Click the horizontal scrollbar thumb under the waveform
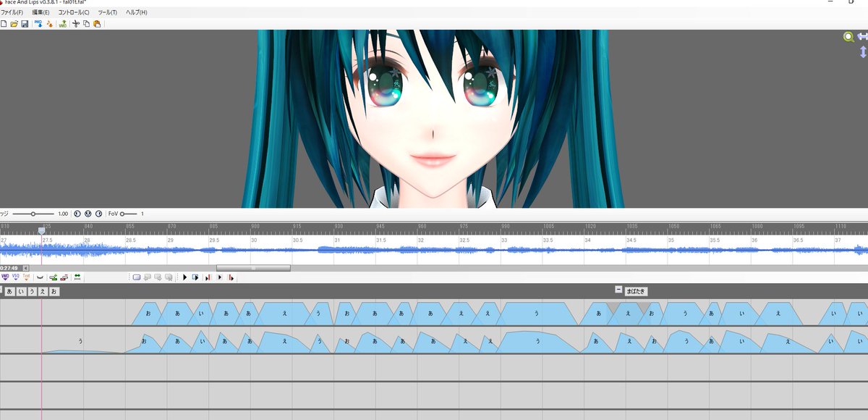Viewport: 868px width, 420px height. [253, 268]
